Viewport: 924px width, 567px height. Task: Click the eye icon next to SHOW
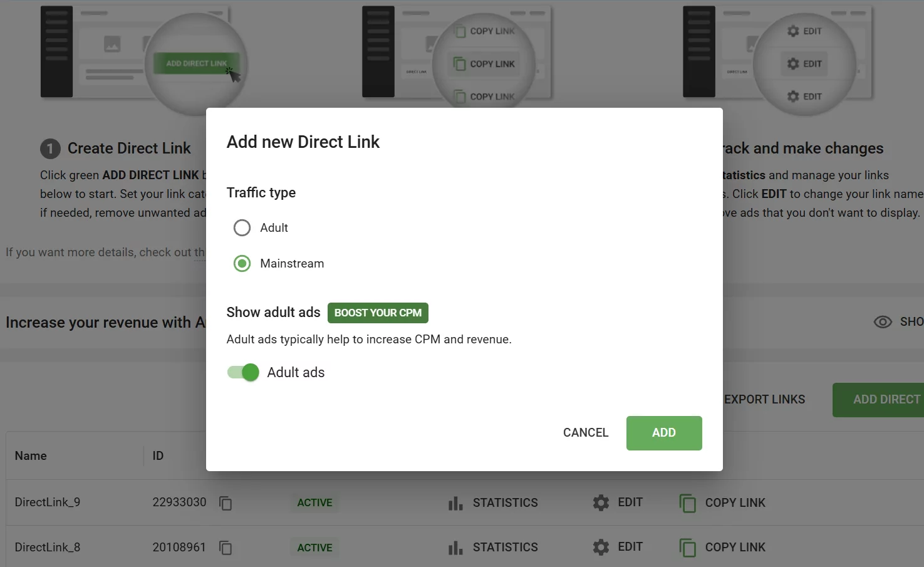coord(883,321)
